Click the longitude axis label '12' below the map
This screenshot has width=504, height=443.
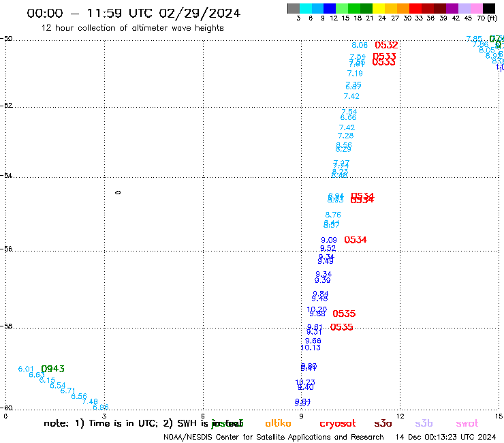click(x=400, y=416)
